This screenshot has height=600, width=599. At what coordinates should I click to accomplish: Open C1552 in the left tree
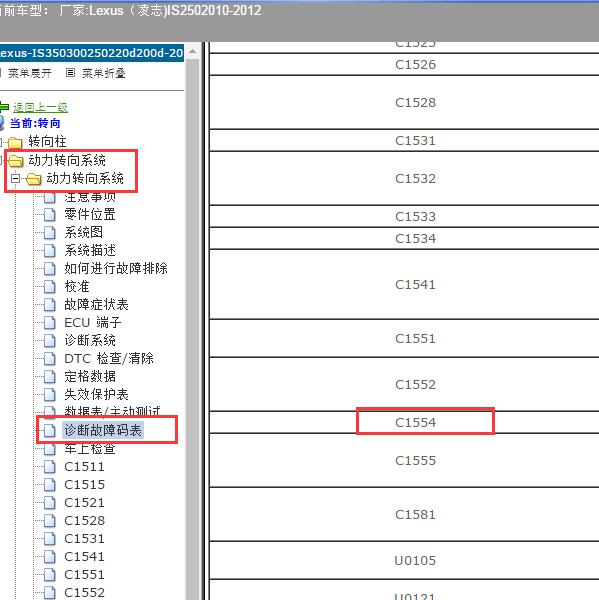[x=85, y=593]
